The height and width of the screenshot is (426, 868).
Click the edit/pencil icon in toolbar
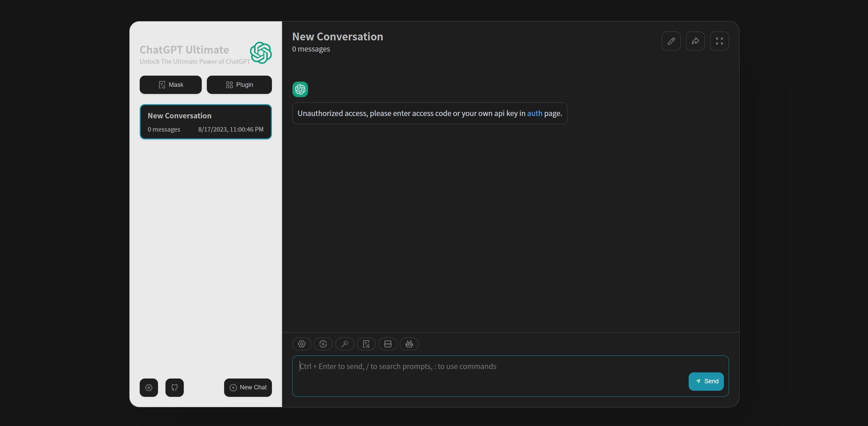coord(671,40)
